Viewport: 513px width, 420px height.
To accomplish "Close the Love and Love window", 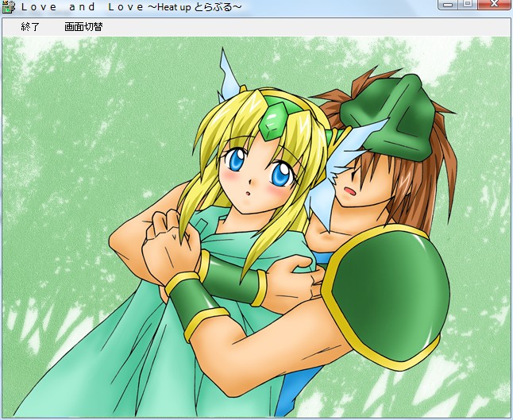I will (494, 5).
